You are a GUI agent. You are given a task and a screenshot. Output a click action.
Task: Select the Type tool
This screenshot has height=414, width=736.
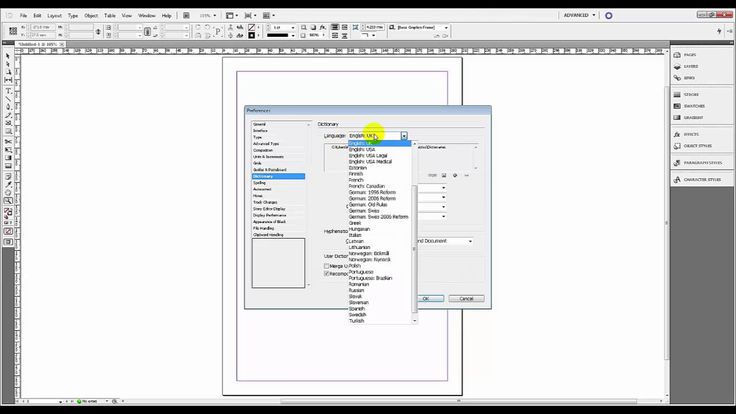(x=8, y=91)
